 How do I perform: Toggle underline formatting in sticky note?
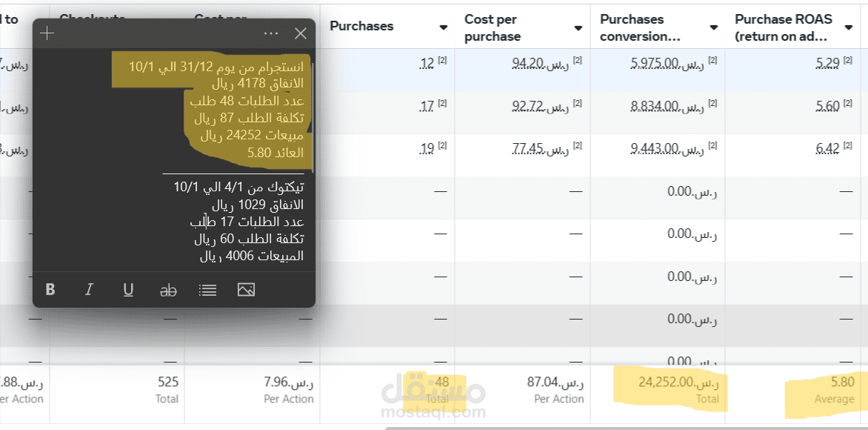point(128,290)
